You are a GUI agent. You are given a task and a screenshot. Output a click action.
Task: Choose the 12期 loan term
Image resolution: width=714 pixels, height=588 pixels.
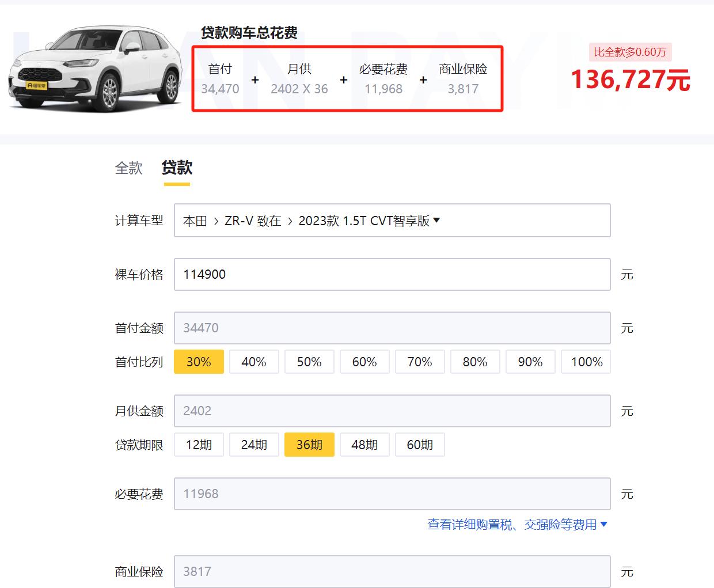[199, 444]
